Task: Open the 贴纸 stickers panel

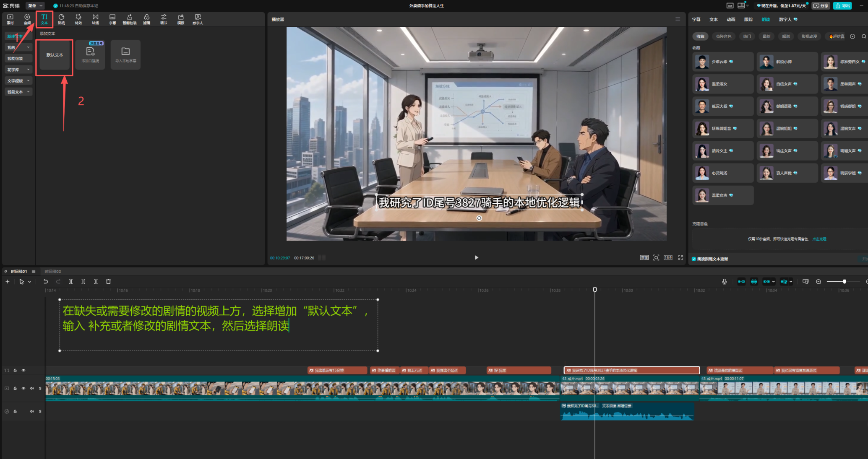Action: (61, 19)
